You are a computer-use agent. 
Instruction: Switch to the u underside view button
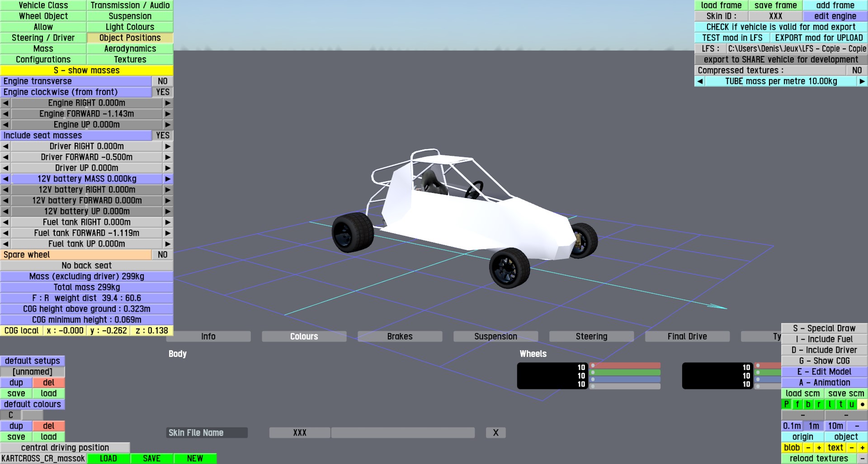point(851,404)
